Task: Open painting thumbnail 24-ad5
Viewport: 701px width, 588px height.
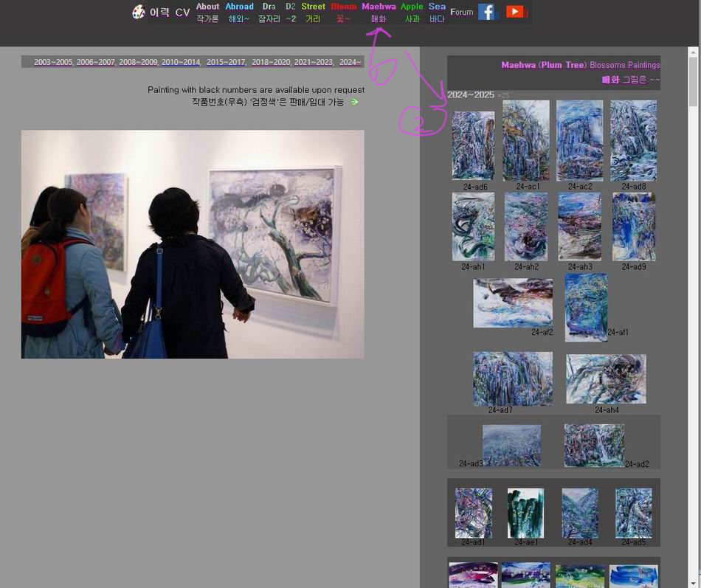Action: pyautogui.click(x=634, y=513)
